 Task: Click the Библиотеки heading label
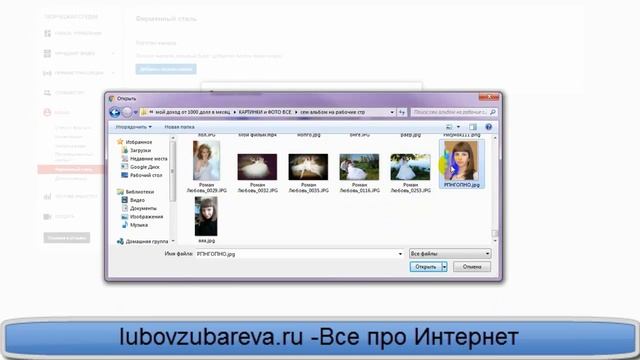tap(140, 191)
